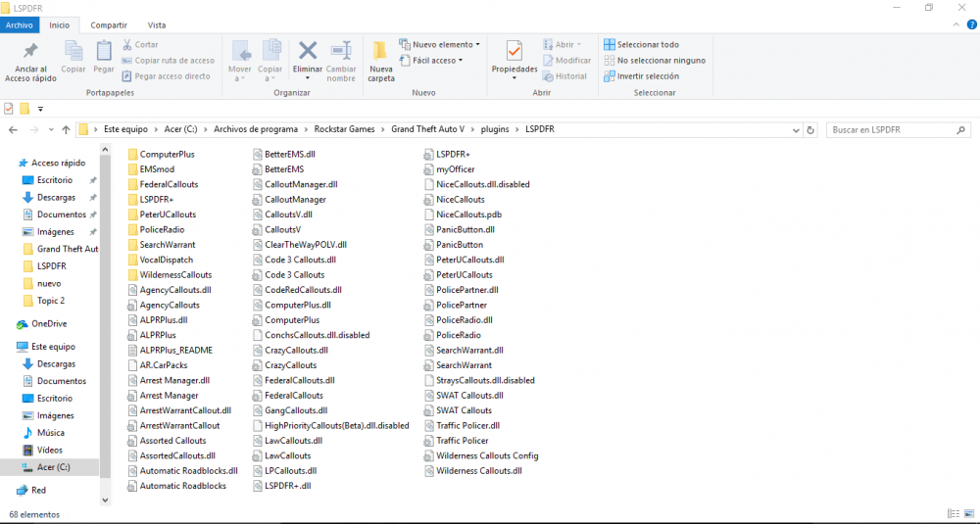Click the Cortar scissors icon
The height and width of the screenshot is (524, 980).
tap(126, 44)
